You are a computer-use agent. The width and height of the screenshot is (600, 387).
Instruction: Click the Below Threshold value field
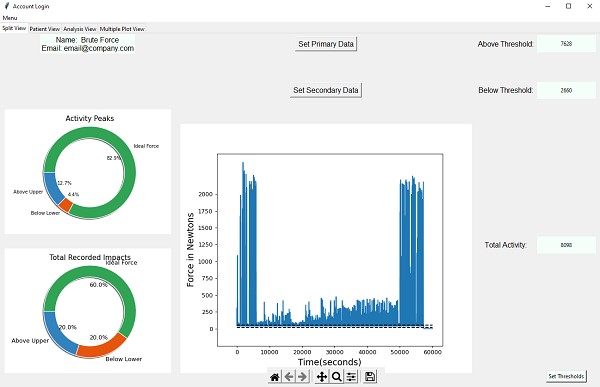(x=566, y=90)
